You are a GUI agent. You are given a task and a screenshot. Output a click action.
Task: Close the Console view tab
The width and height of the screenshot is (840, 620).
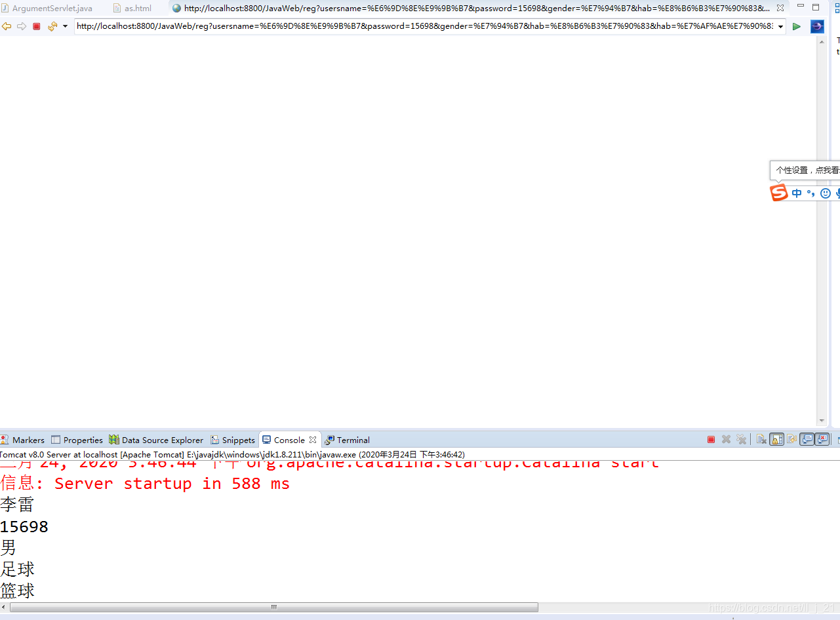point(313,440)
